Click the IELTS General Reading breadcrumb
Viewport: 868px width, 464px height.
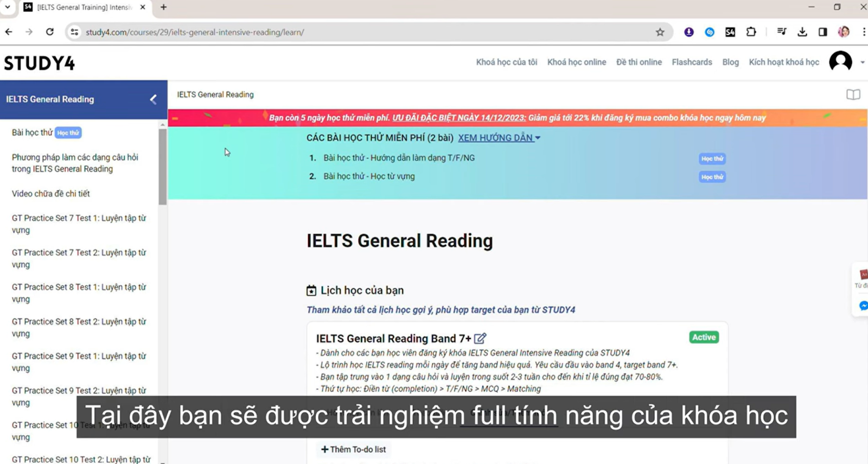click(215, 94)
